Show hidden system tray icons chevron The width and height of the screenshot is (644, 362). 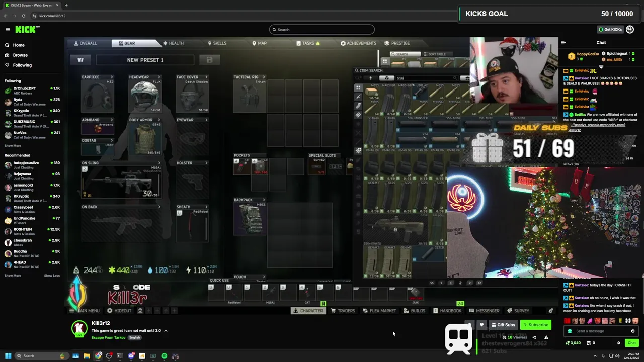point(595,356)
